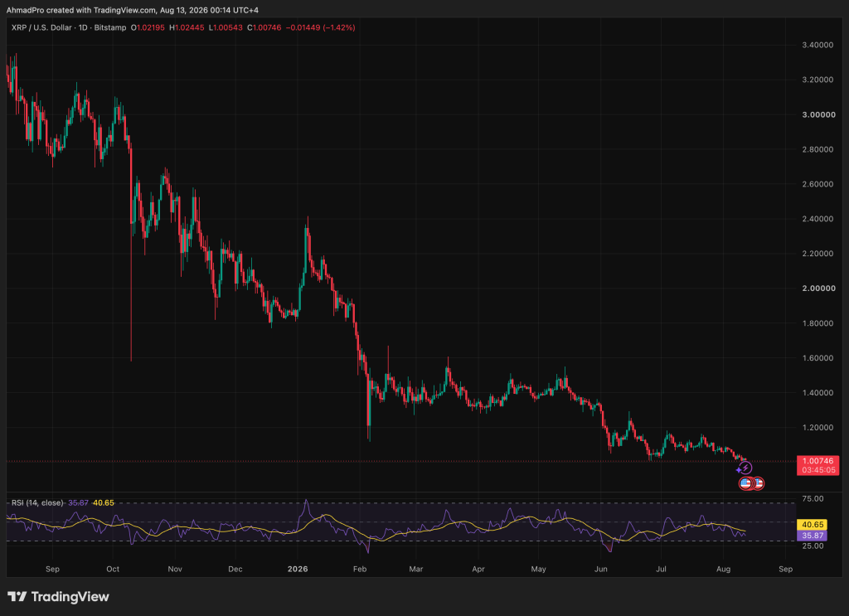This screenshot has width=849, height=616.
Task: Click the Mar label on time axis
Action: (416, 569)
